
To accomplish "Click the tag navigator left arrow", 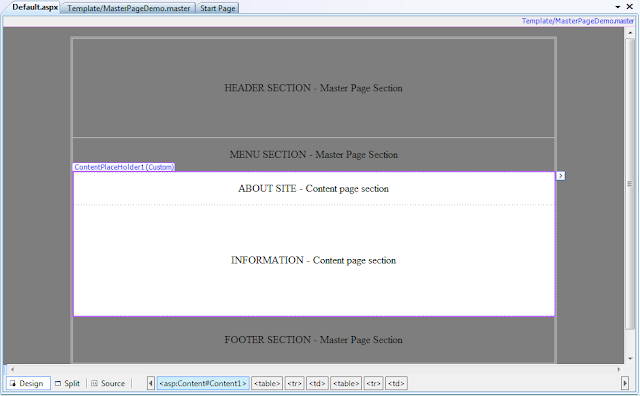I will click(x=151, y=383).
